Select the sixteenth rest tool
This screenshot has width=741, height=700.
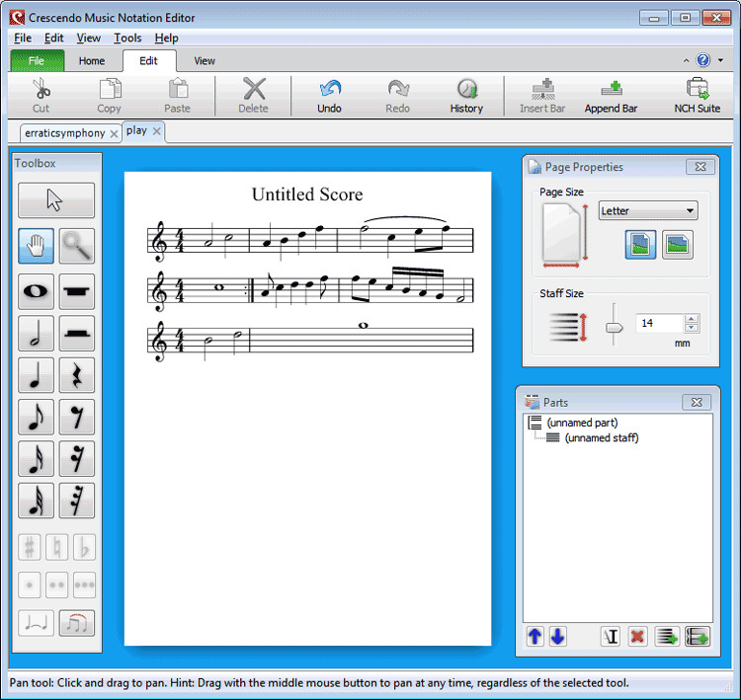(76, 458)
